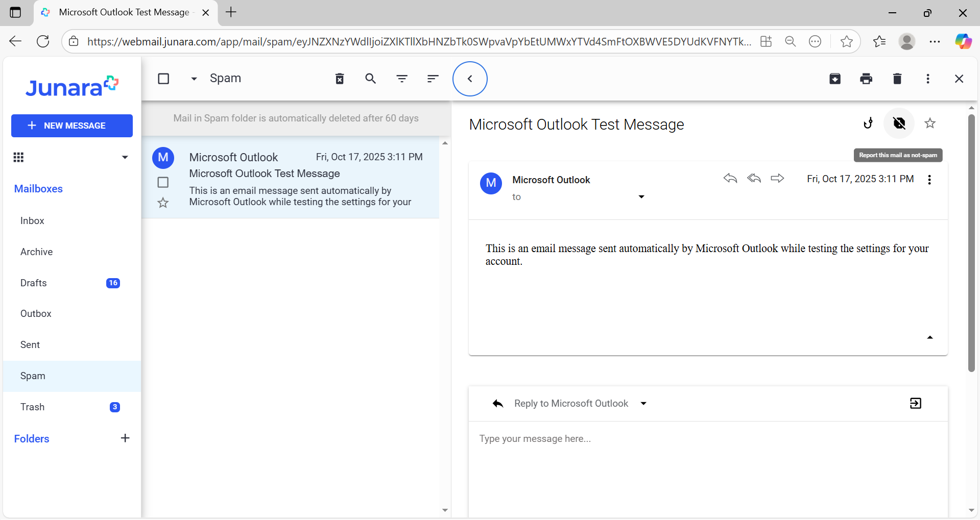Click the hook icon beside the subject
Viewport: 980px width, 520px height.
pyautogui.click(x=868, y=123)
